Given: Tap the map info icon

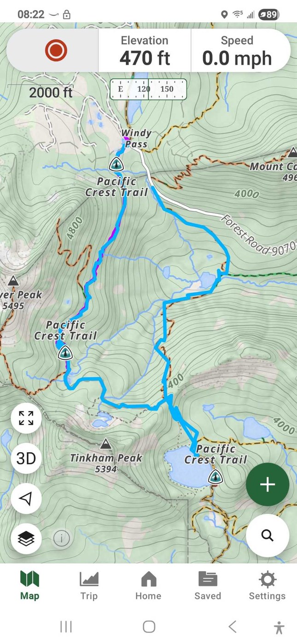Looking at the screenshot, I should coord(61,538).
